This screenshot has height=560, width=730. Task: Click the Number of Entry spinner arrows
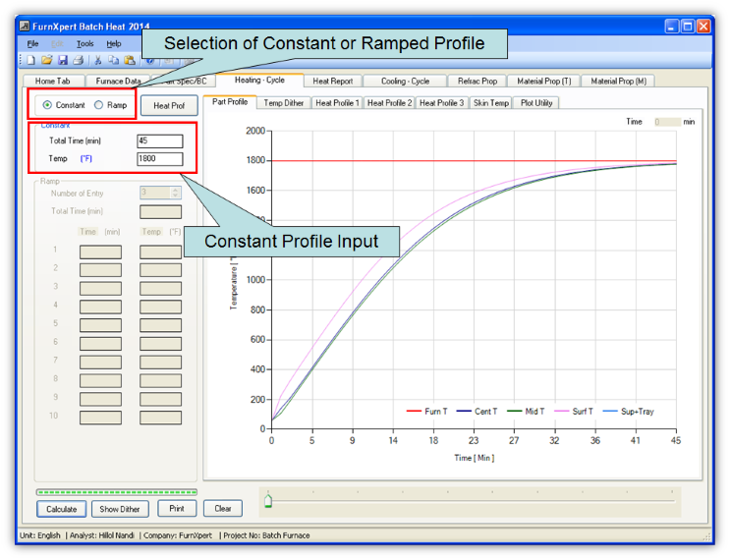[176, 193]
